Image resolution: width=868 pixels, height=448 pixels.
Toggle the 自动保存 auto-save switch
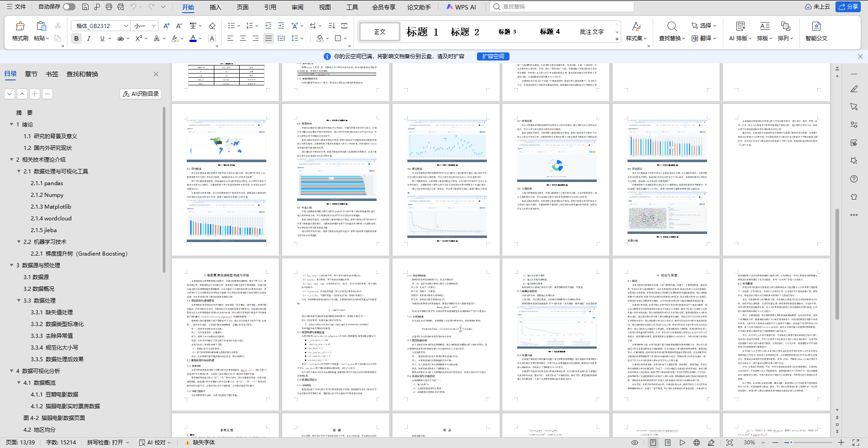pyautogui.click(x=69, y=7)
